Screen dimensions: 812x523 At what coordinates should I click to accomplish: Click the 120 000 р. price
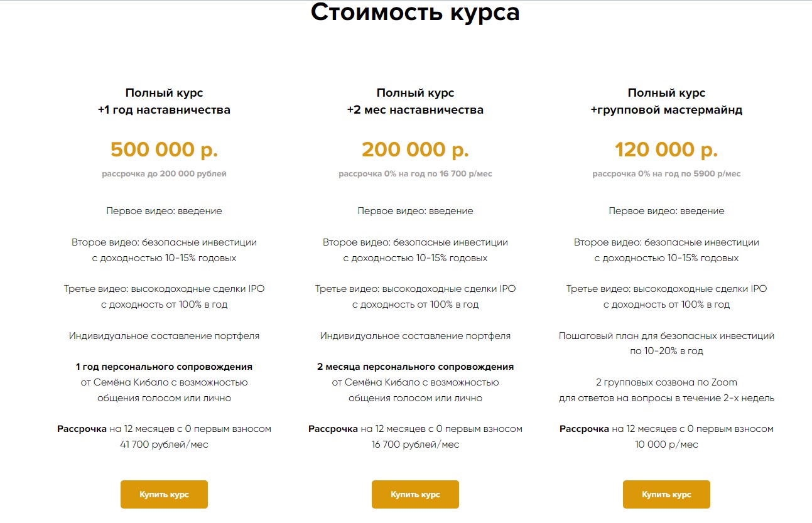[x=666, y=150]
